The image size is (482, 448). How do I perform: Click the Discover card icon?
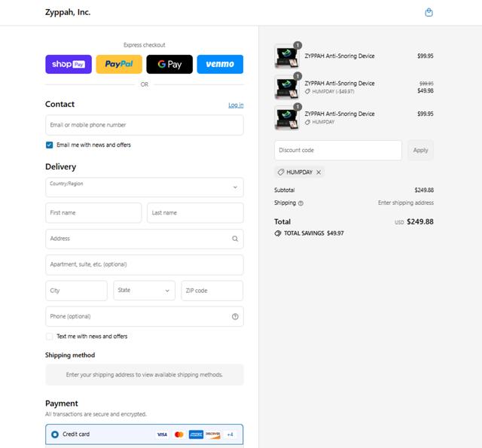(x=213, y=434)
